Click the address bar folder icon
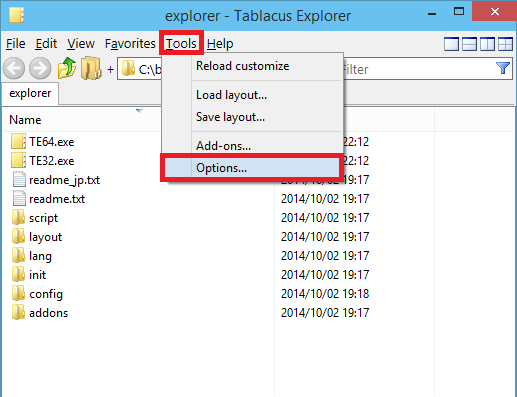This screenshot has height=397, width=517. point(128,68)
